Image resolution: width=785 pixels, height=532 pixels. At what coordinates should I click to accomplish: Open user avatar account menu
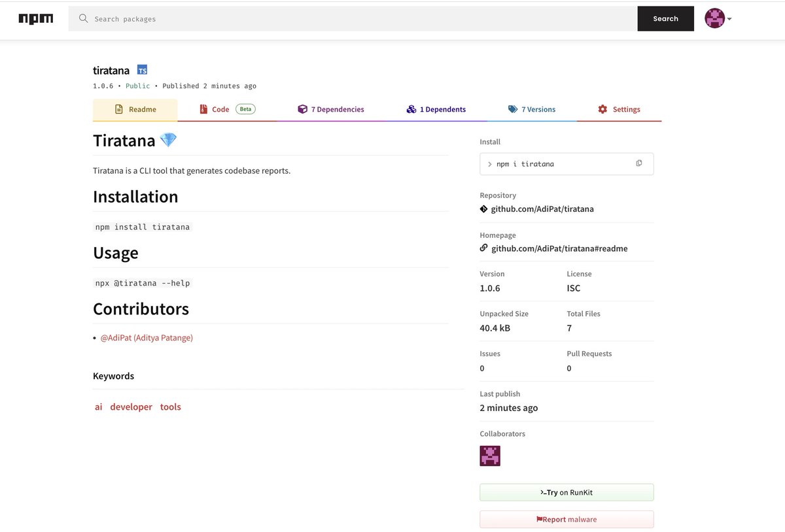coord(718,18)
